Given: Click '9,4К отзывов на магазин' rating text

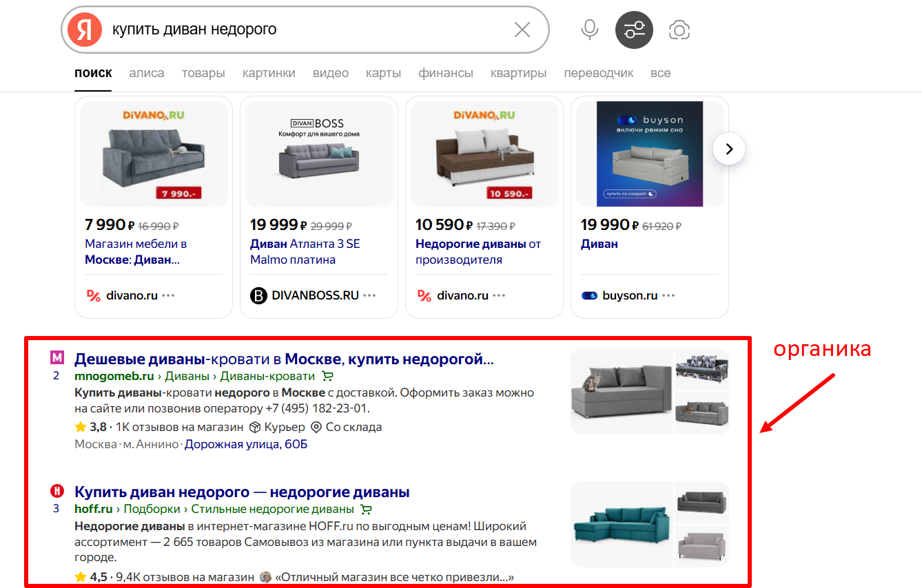Looking at the screenshot, I should [x=185, y=577].
